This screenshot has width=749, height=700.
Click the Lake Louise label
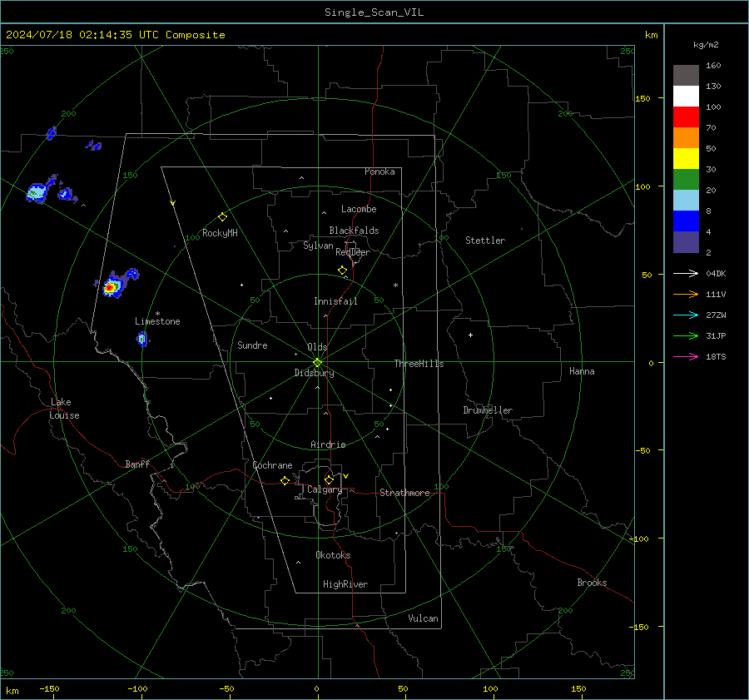click(64, 409)
